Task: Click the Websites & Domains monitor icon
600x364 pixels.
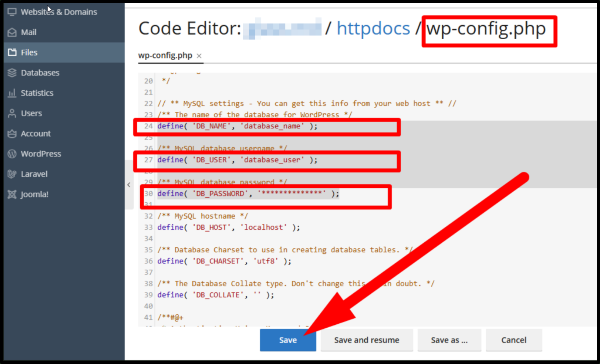Action: pyautogui.click(x=12, y=12)
